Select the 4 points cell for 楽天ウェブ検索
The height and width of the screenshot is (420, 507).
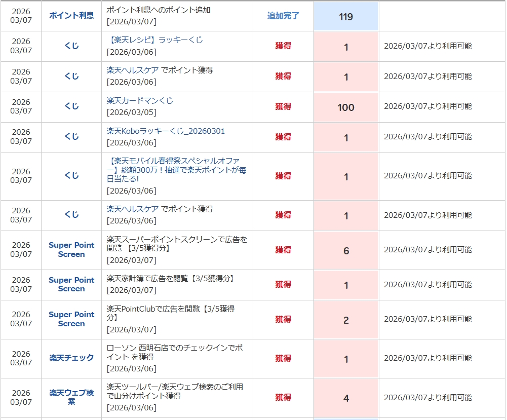346,398
